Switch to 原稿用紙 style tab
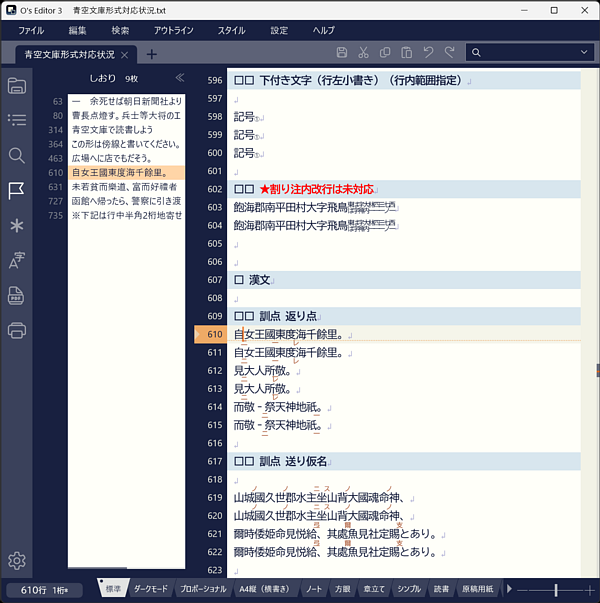This screenshot has width=600, height=603. (477, 589)
